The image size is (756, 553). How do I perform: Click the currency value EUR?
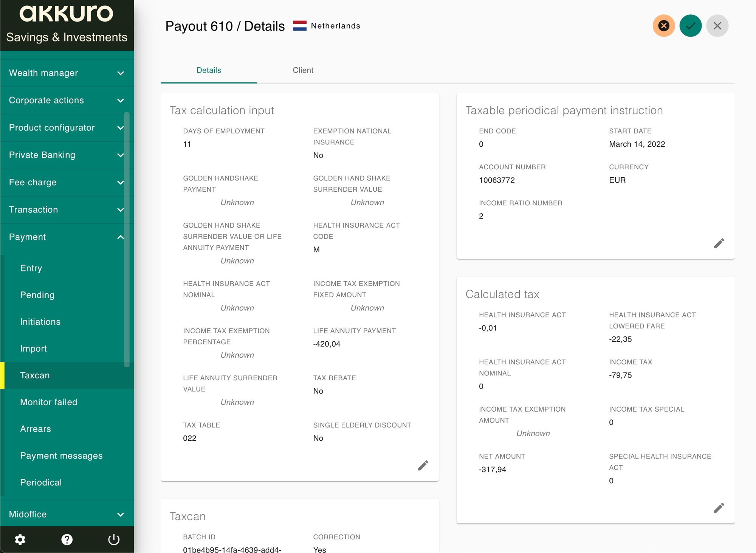[x=617, y=180]
